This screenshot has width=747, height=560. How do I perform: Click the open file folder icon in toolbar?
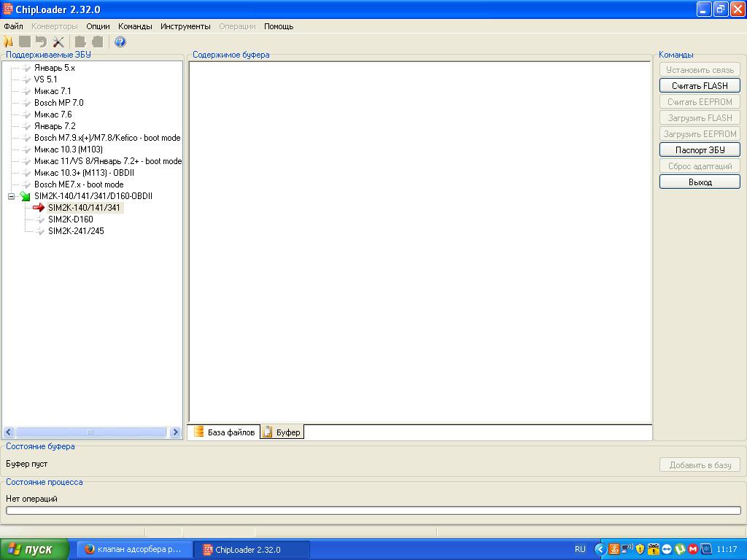pos(8,42)
